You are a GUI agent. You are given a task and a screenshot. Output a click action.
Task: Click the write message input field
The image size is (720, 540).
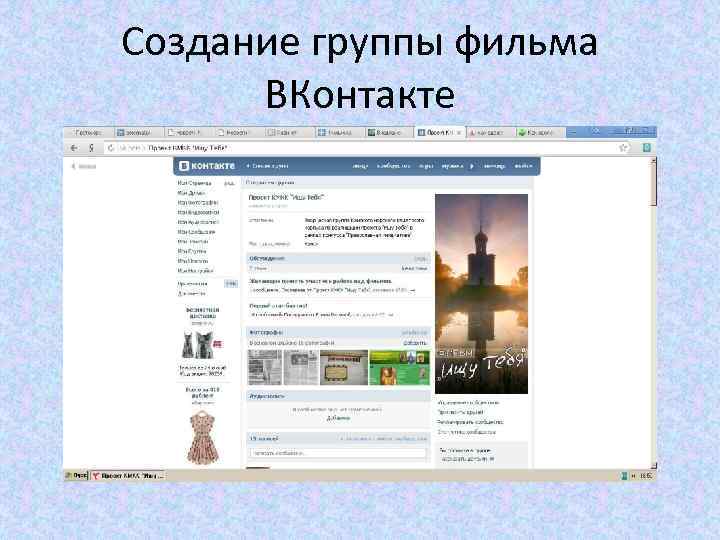pyautogui.click(x=338, y=453)
